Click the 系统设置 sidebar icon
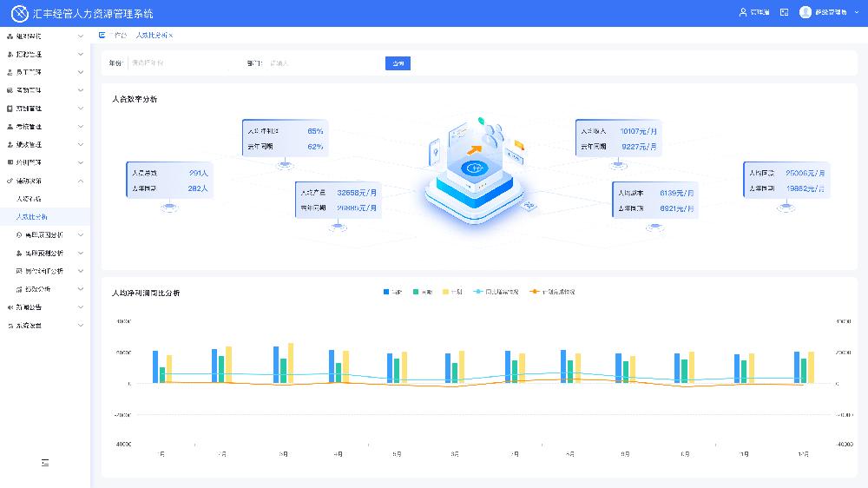 click(10, 325)
